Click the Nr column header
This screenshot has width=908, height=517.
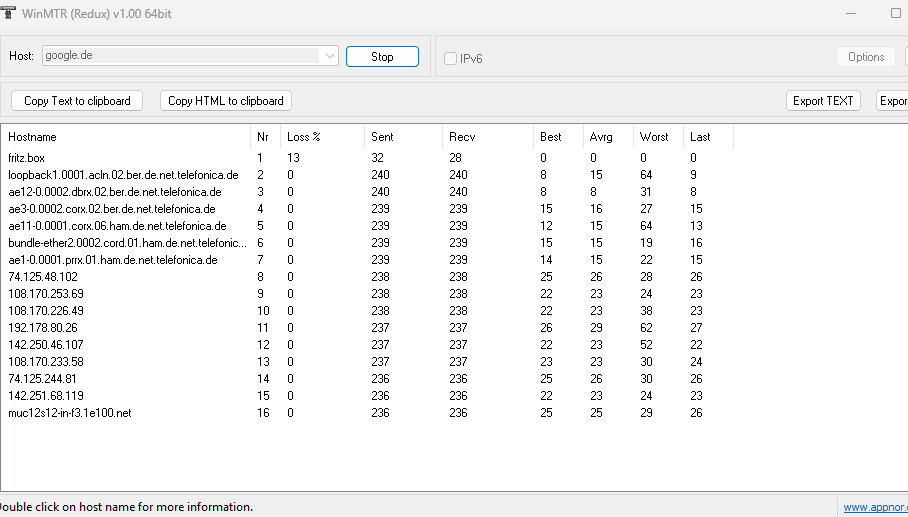tap(266, 137)
